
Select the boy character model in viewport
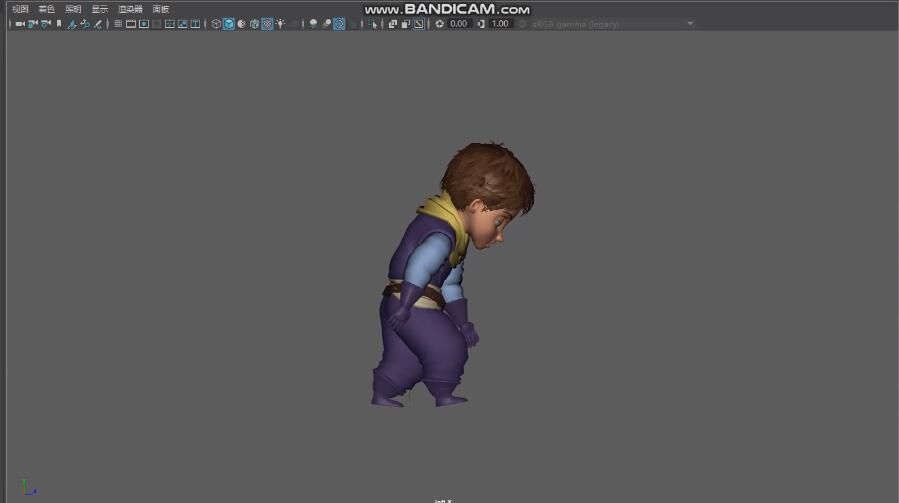[447, 275]
